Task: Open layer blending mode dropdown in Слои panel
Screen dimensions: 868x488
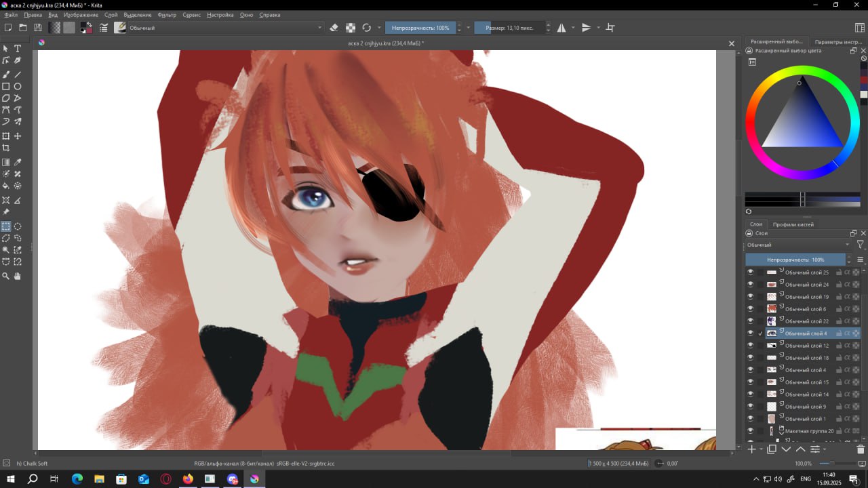Action: (x=798, y=245)
